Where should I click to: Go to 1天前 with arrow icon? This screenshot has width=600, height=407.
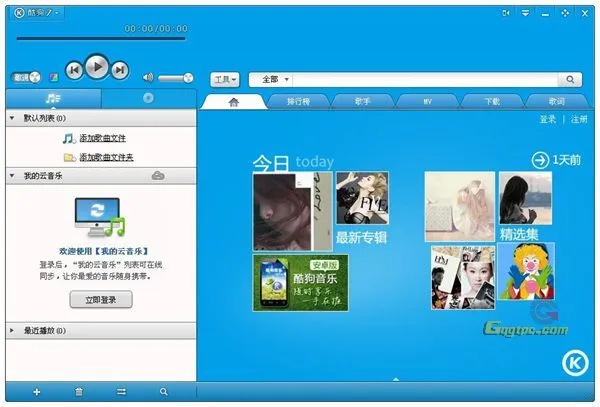(x=556, y=160)
